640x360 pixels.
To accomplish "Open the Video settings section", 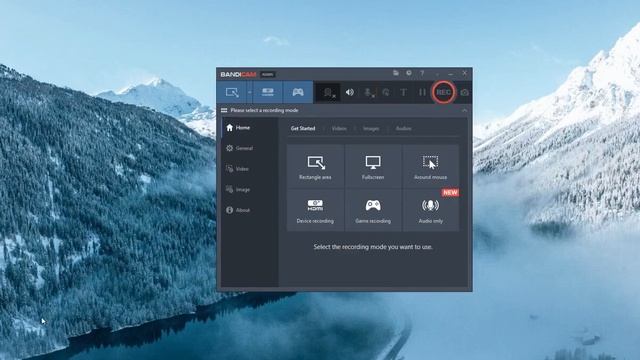I will [x=250, y=169].
